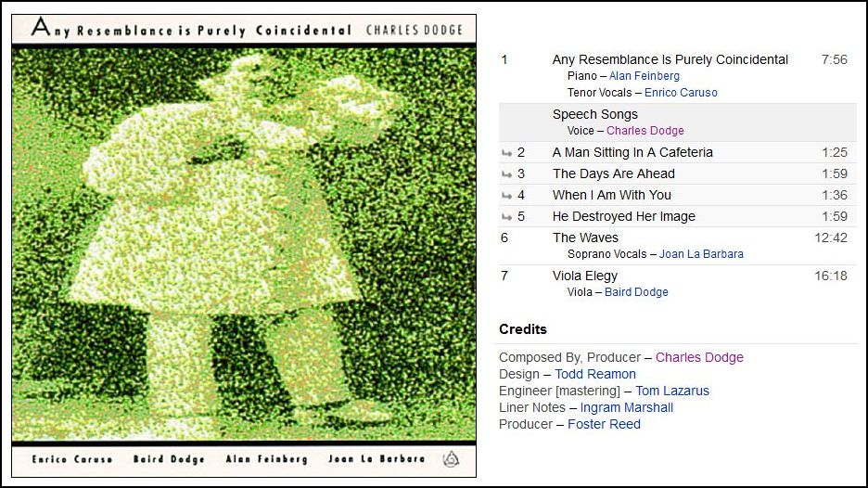Open the Joan La Barbara soprano link
Screen dimensions: 868x488
click(701, 254)
